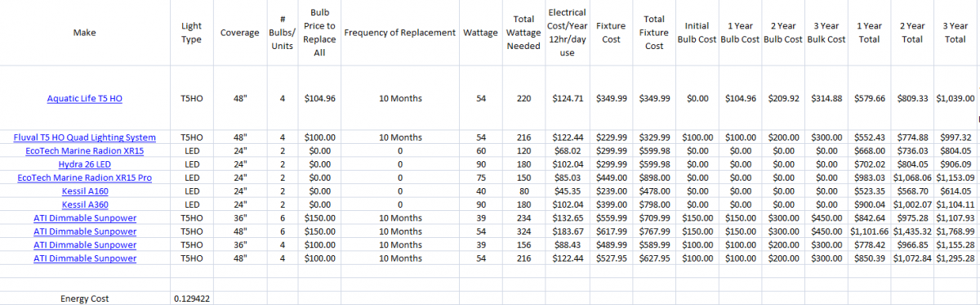Open the Hydra 26 LED link

coord(85,164)
